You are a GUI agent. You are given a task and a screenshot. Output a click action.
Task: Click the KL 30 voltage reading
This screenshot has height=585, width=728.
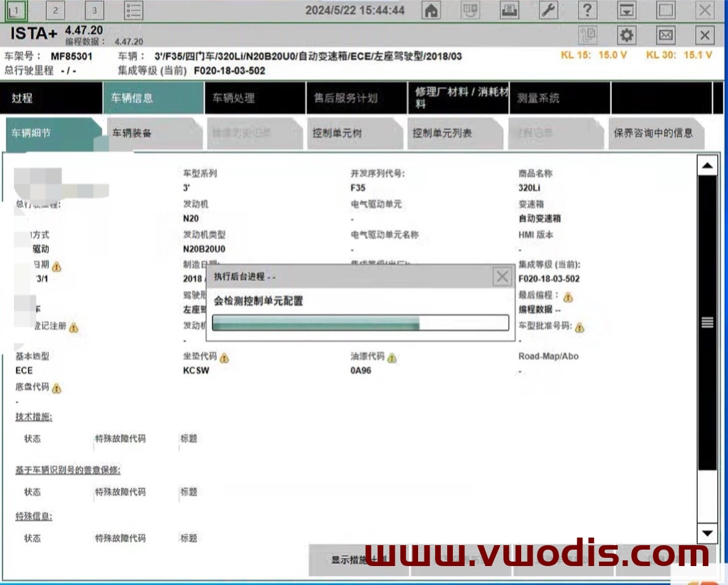(x=679, y=55)
